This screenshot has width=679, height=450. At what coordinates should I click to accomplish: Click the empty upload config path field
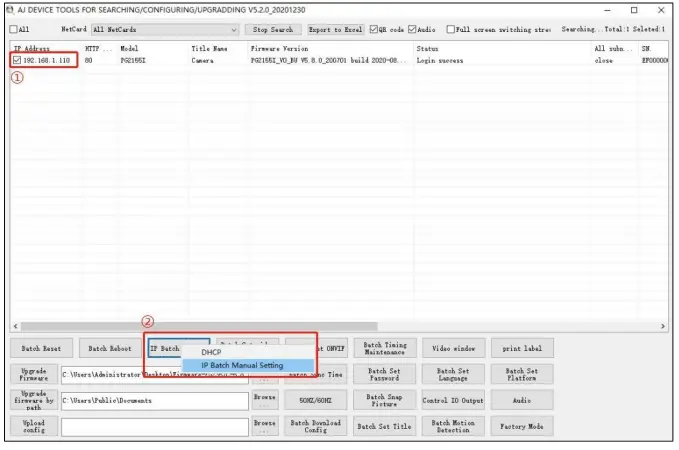point(155,427)
